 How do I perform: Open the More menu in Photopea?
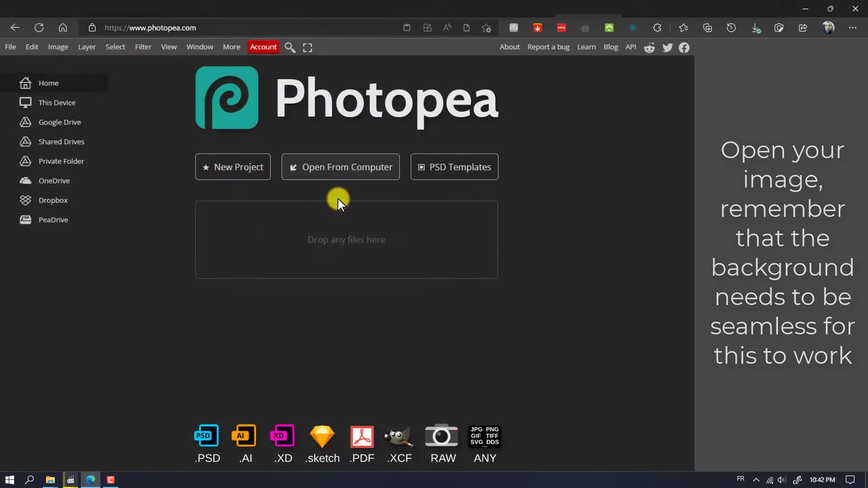pos(231,47)
